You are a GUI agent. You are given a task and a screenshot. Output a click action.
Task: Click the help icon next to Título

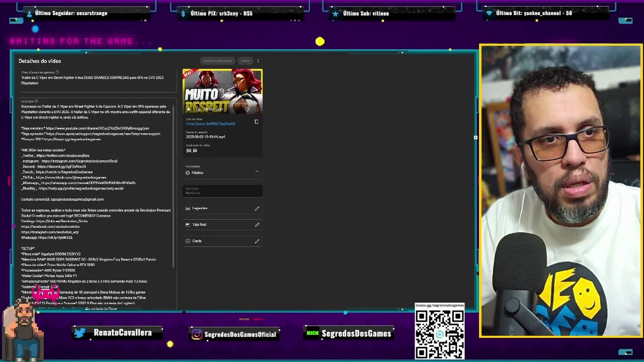(57, 72)
